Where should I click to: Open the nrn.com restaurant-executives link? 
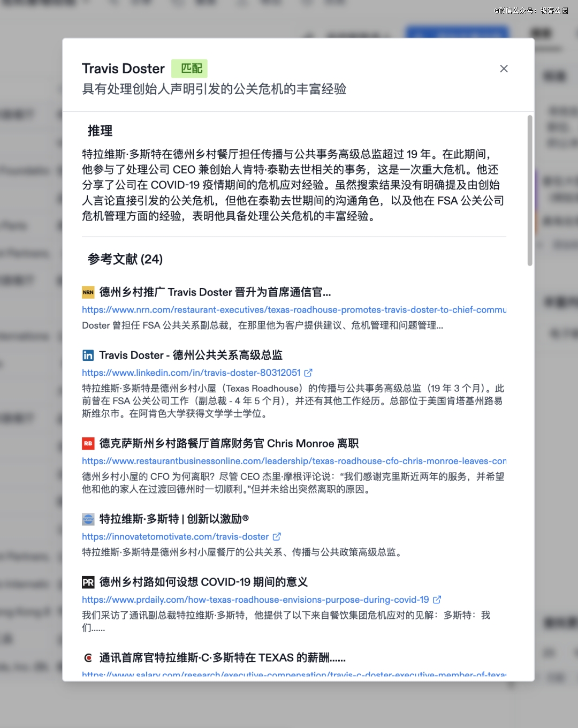point(294,309)
